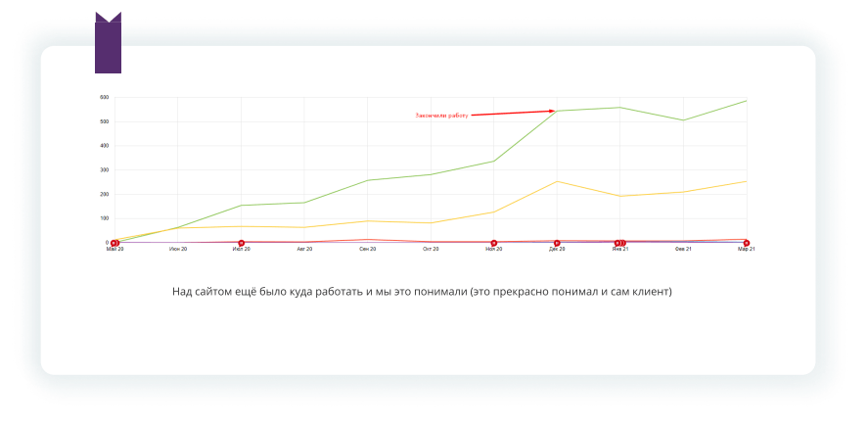Screen dimensions: 868x423
Task: Click the purple bookmark logo
Action: [x=108, y=42]
